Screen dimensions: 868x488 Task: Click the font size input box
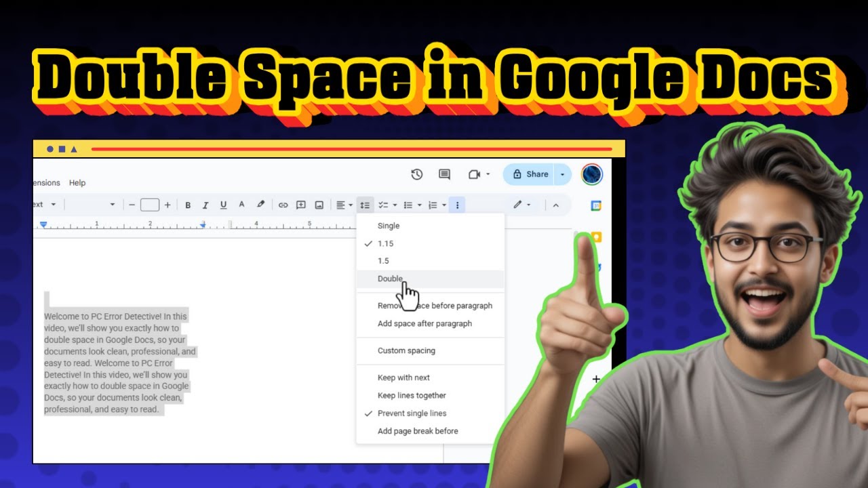[x=150, y=205]
